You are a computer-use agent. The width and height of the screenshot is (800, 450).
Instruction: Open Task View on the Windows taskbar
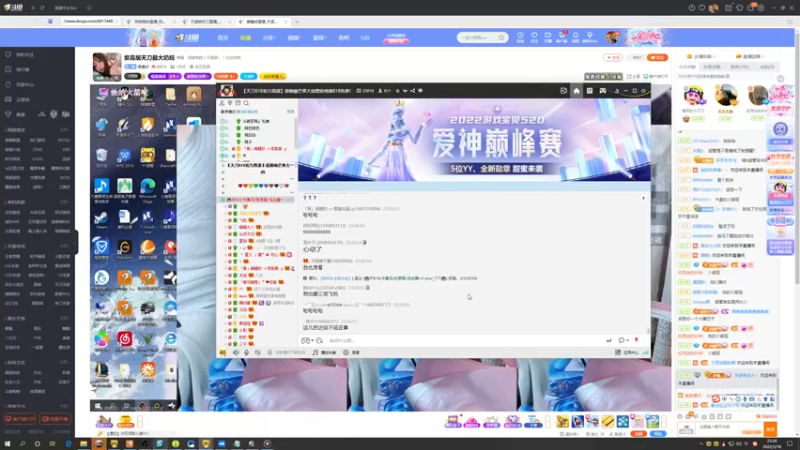tap(52, 443)
